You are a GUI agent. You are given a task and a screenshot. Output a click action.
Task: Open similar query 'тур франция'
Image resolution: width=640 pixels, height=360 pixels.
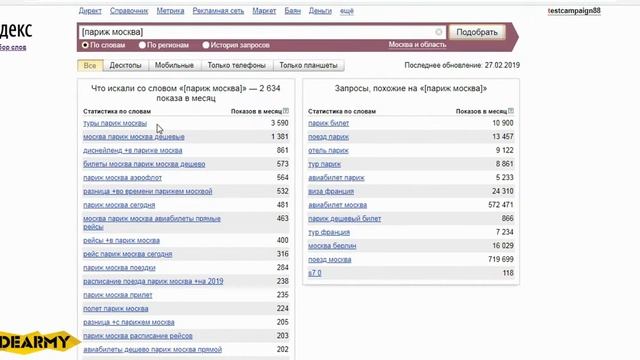pyautogui.click(x=329, y=232)
